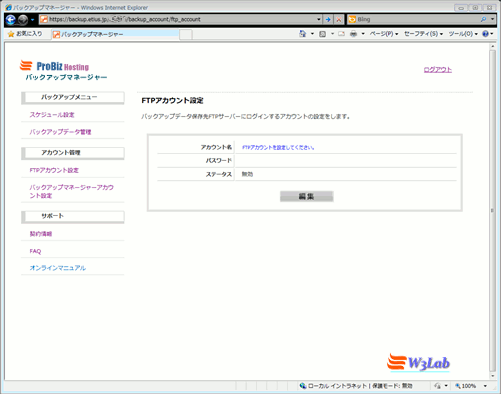Click the 編集 button
The height and width of the screenshot is (394, 501).
point(306,196)
